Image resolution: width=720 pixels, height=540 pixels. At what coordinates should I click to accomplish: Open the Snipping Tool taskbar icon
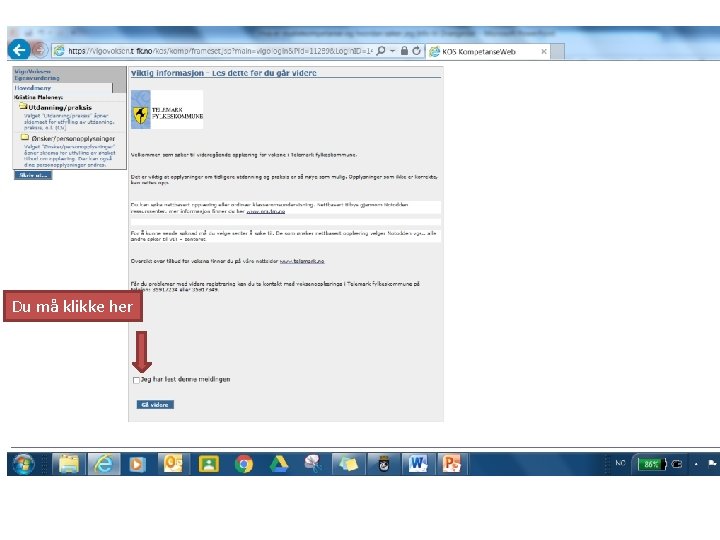(314, 464)
